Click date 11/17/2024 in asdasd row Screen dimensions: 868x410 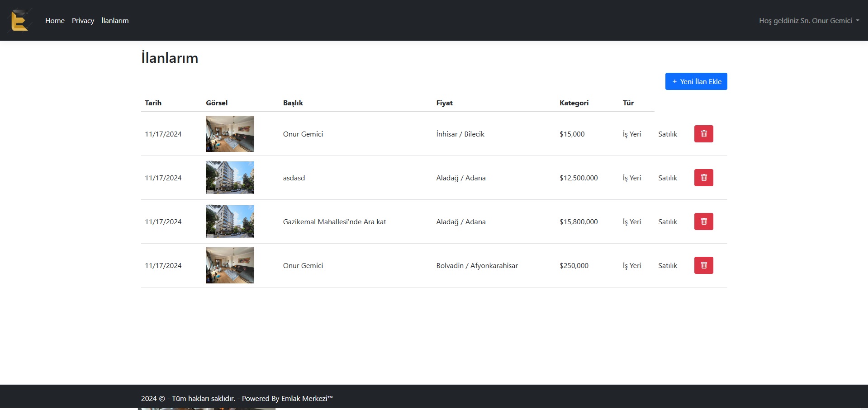(163, 178)
